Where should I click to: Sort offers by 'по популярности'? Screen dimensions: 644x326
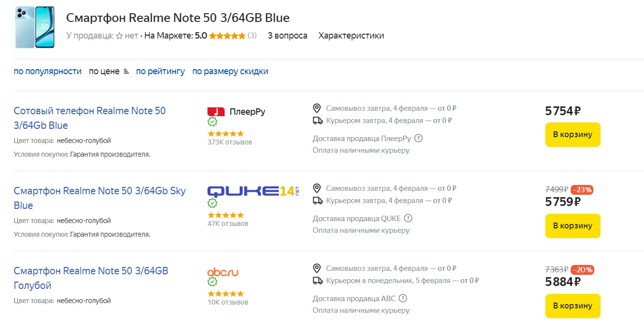47,71
